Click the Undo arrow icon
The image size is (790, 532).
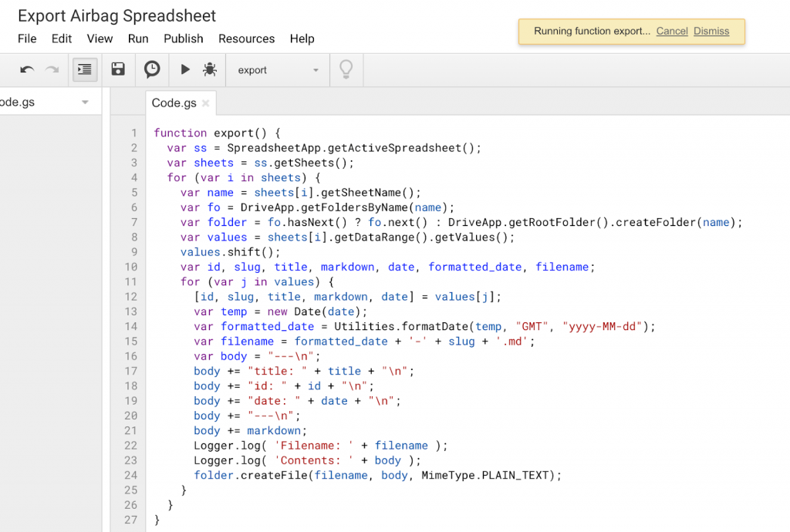27,70
